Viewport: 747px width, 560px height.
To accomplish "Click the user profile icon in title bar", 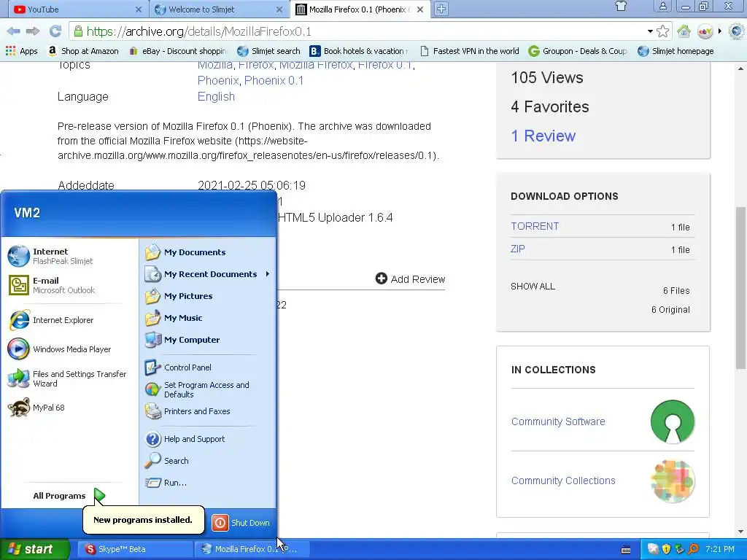I will pos(662,6).
